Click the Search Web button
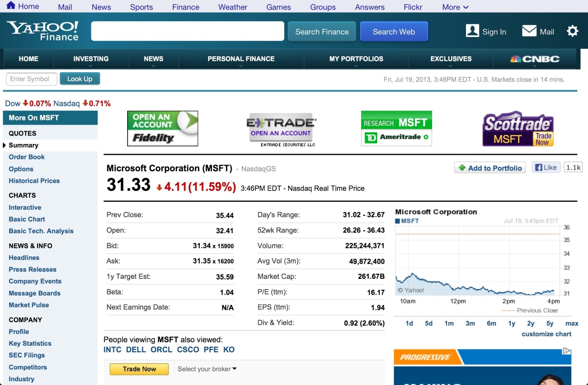Screen dimensions: 588x385 [394, 32]
